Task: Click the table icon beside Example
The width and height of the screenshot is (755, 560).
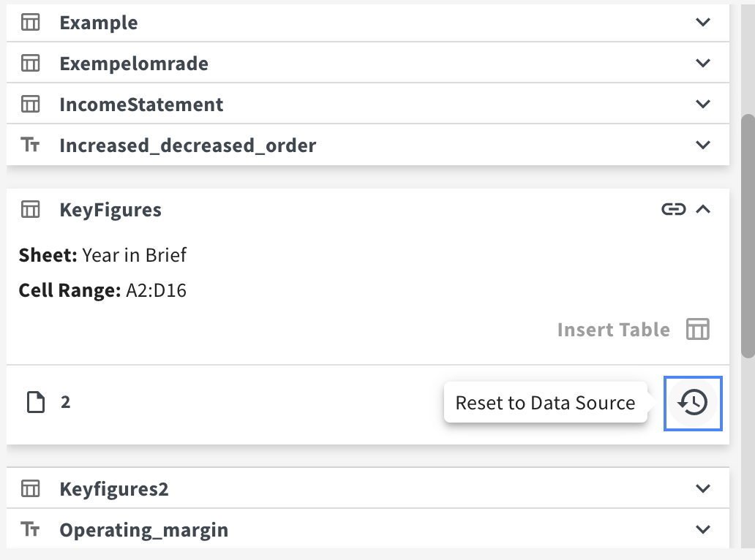Action: pos(30,22)
